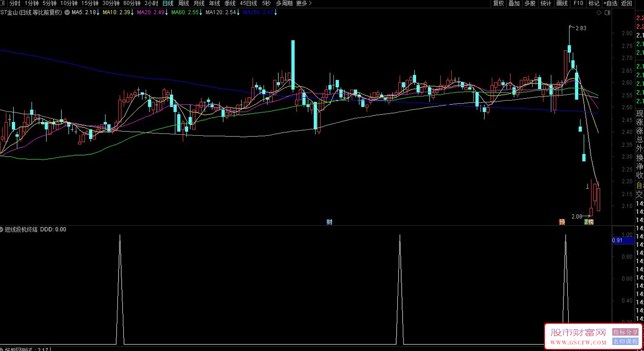
Task: Switch to the 日线 daily timeframe
Action: pos(168,3)
